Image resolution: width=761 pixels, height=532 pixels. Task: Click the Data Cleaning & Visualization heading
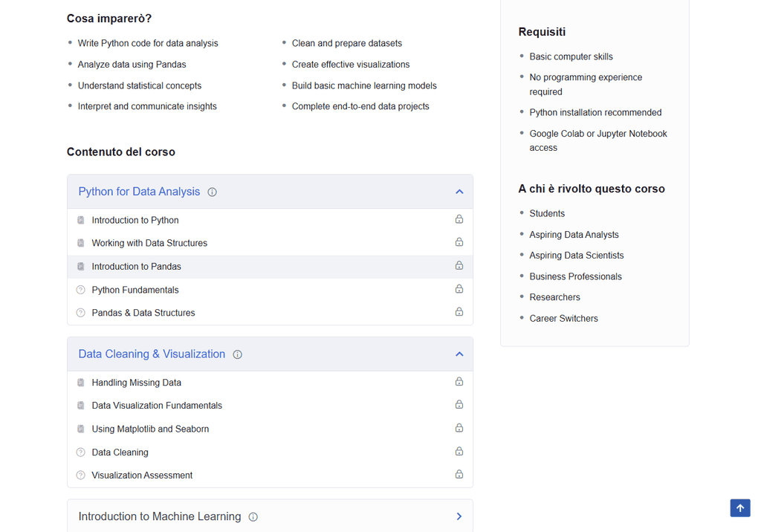point(152,354)
